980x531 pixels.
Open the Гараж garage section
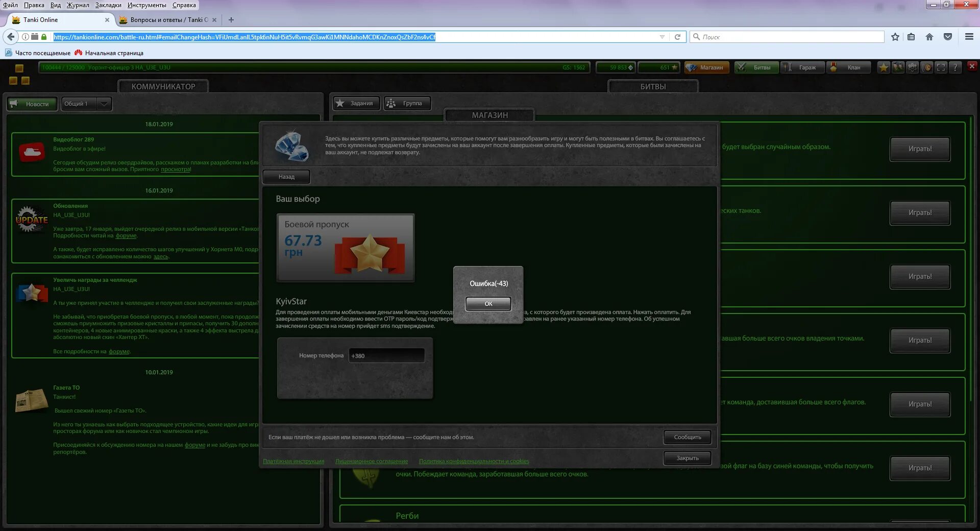(803, 67)
